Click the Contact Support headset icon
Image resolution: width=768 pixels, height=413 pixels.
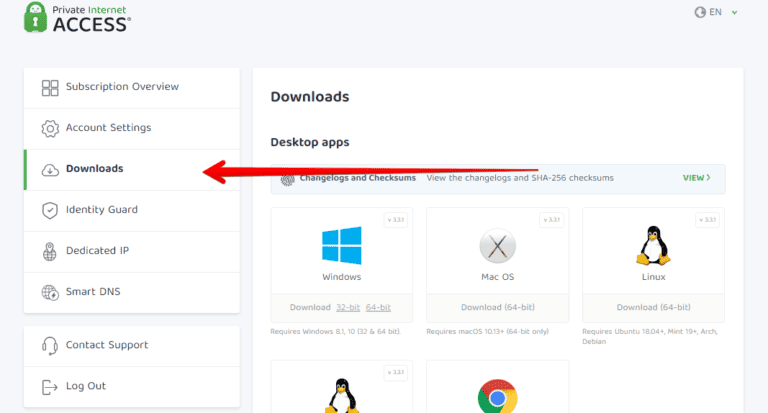coord(50,345)
